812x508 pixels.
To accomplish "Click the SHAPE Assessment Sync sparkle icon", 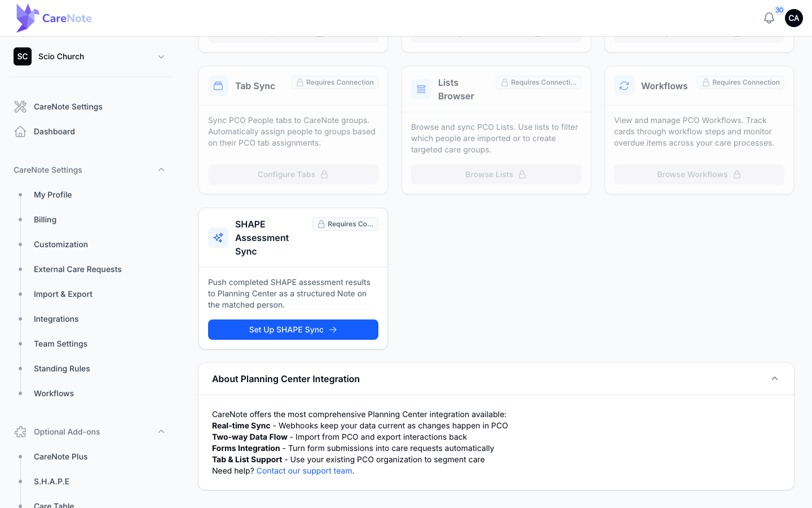I will [x=218, y=238].
